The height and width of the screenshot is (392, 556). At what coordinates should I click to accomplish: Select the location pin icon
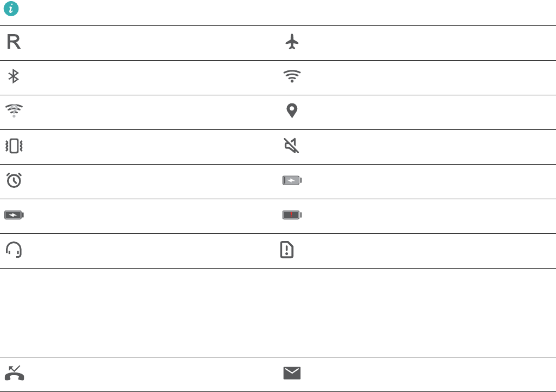point(292,110)
